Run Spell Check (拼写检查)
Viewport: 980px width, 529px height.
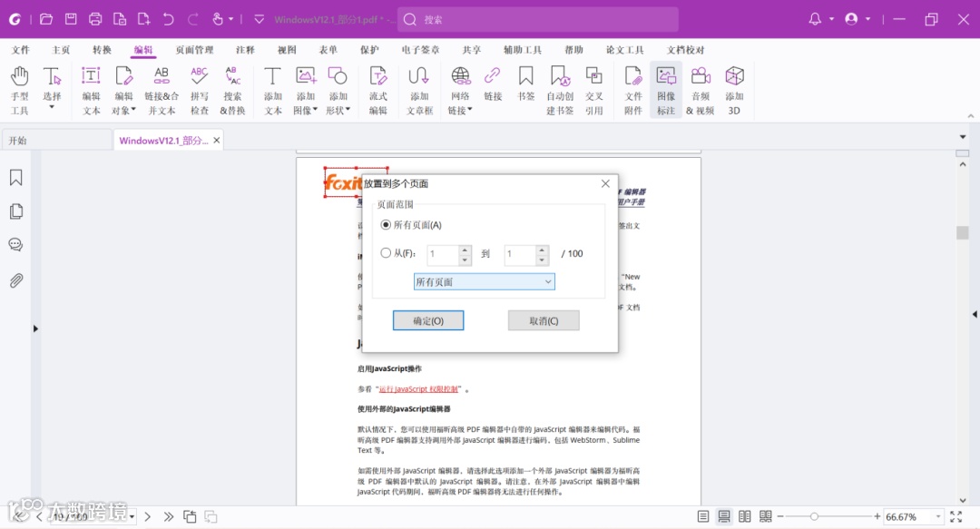(200, 91)
